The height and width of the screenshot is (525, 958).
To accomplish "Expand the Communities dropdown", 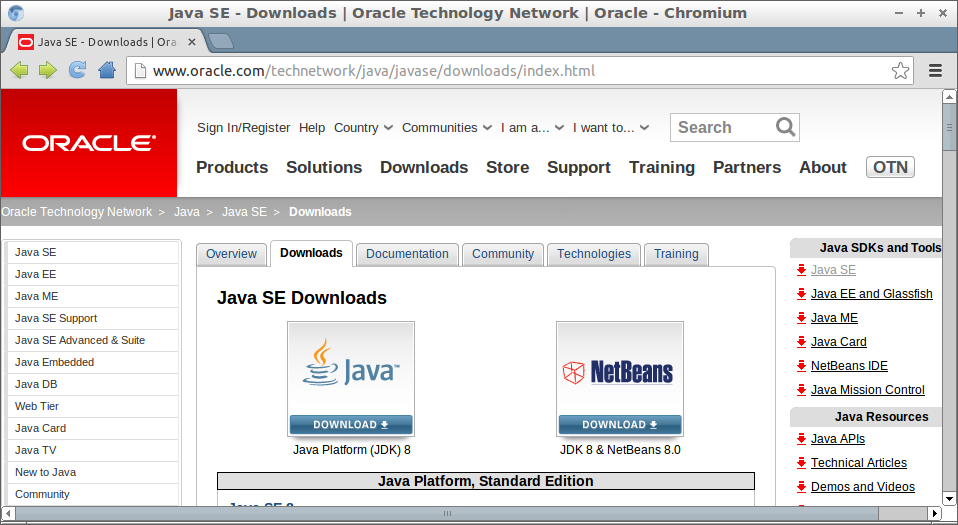I will (x=447, y=128).
